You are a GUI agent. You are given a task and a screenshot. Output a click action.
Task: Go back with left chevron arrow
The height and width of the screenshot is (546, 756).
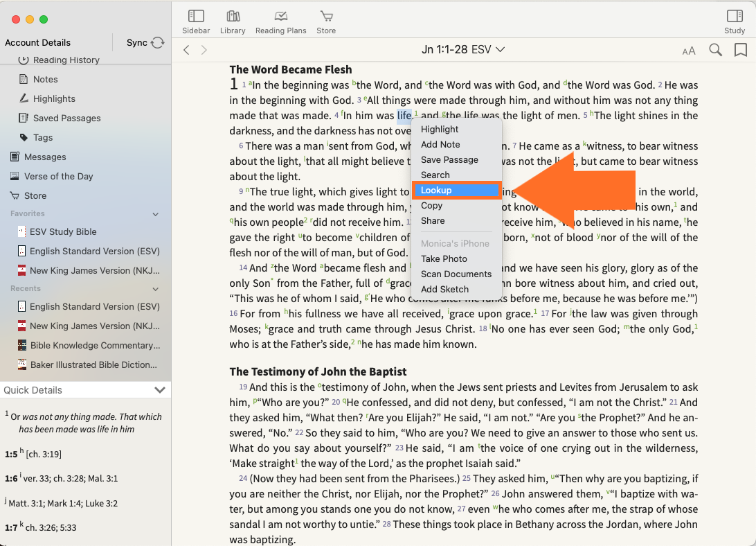[x=187, y=50]
